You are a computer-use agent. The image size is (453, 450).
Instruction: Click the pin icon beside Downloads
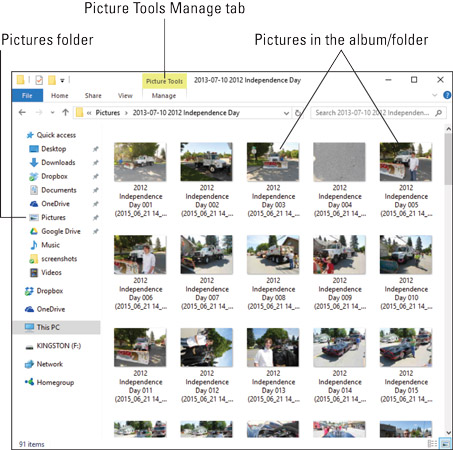[96, 163]
